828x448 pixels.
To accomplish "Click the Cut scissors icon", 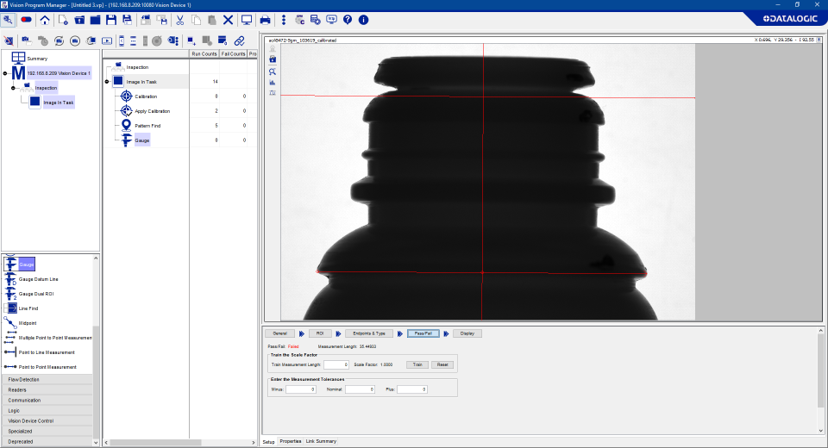I will (x=179, y=20).
